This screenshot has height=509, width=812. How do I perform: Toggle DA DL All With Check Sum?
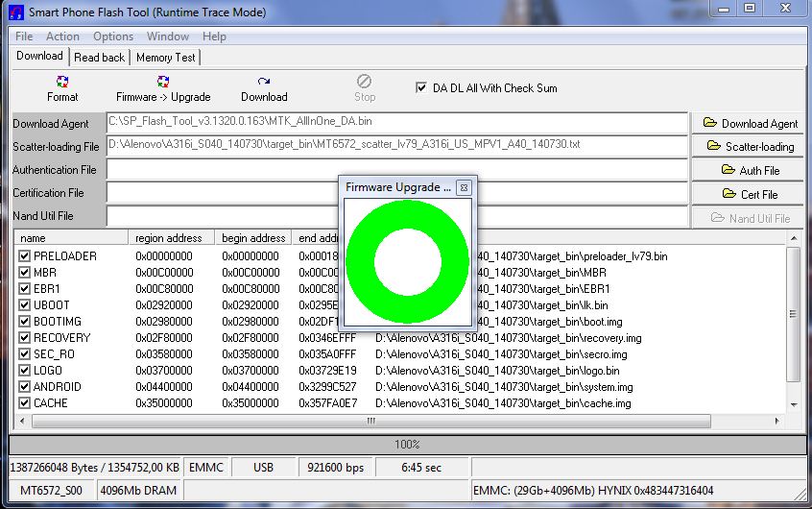421,87
